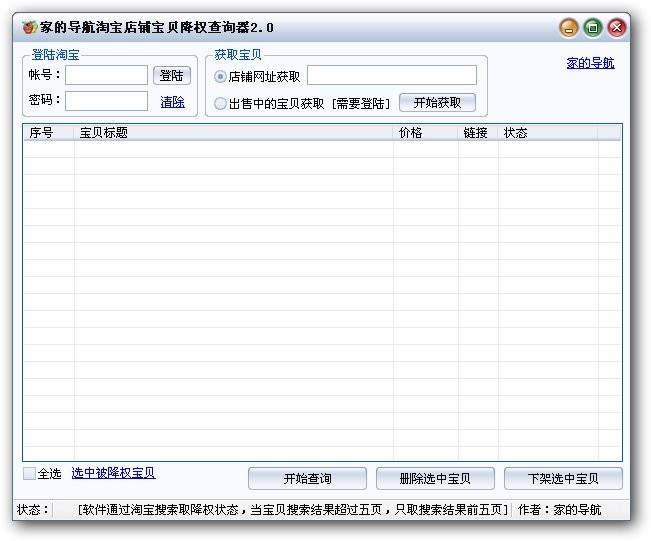Sort by the 价格 column header
The image size is (651, 541).
coord(426,133)
